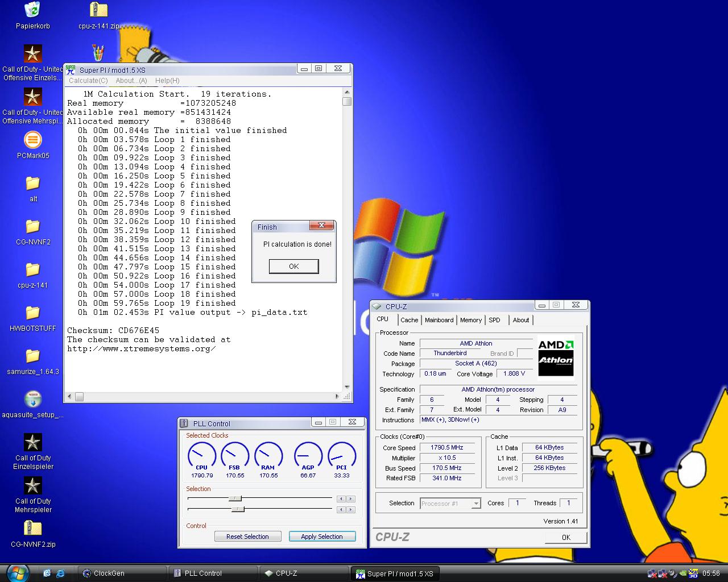
Task: Launch Call of Duty Einzelspieler shortcut
Action: pyautogui.click(x=32, y=442)
